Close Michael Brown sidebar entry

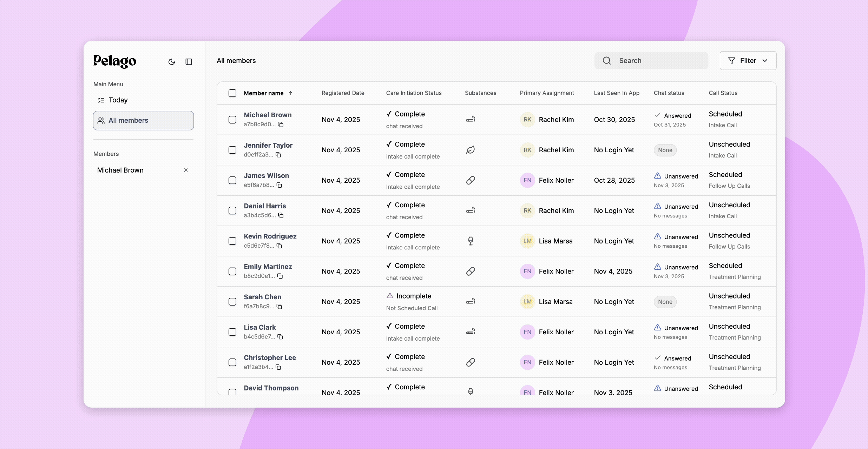click(186, 170)
